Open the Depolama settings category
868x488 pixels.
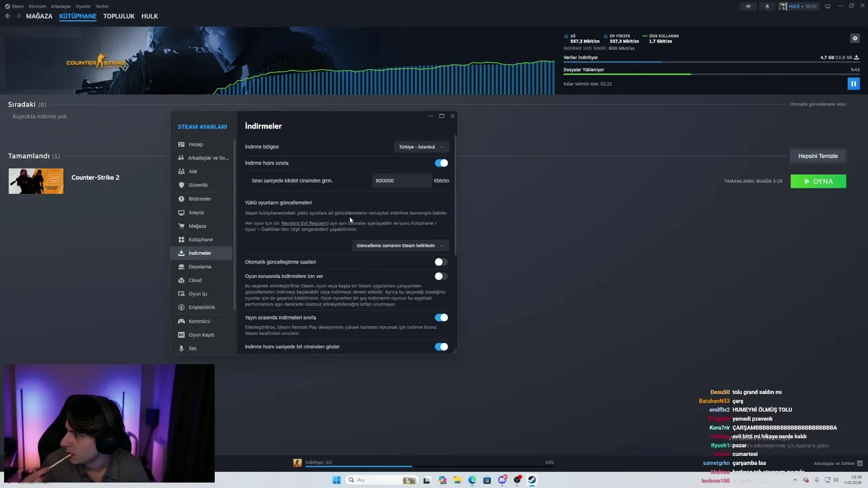(201, 266)
